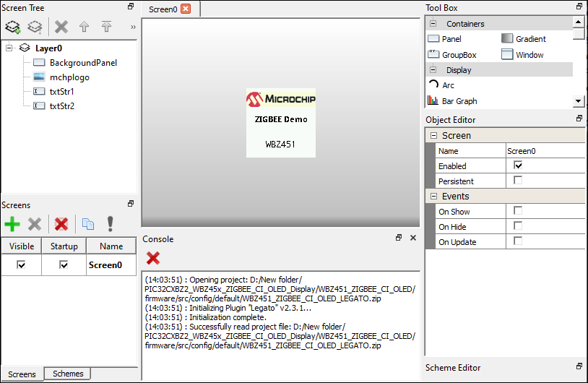Screen dimensions: 588x383
Task: Click the green plus add screen icon
Action: 12,224
